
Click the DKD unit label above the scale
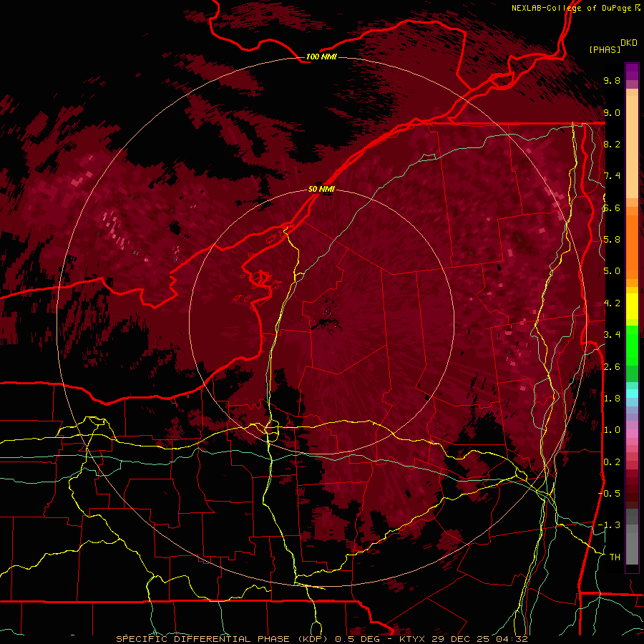tap(629, 43)
